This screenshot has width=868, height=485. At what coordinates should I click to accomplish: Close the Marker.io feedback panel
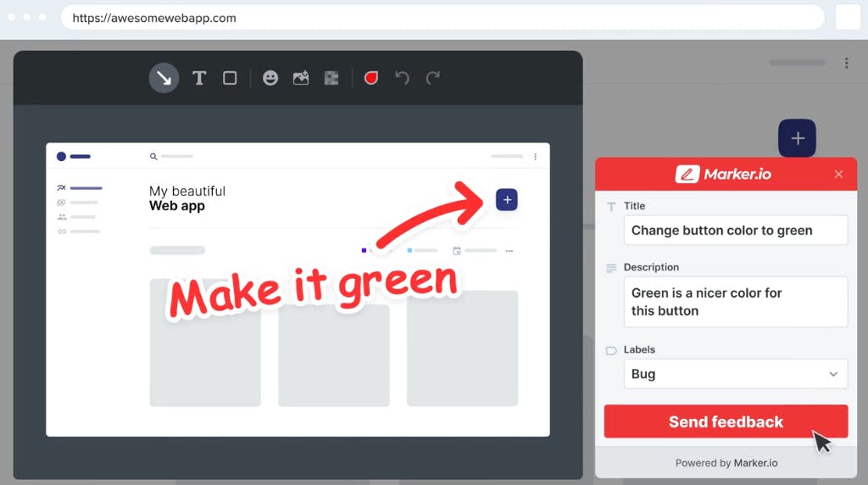click(x=838, y=174)
